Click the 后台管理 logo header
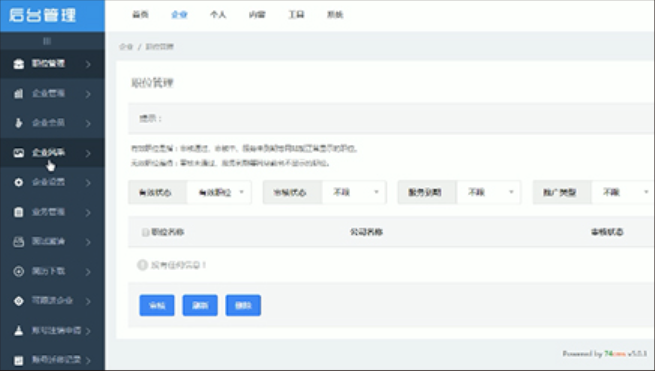Image resolution: width=655 pixels, height=371 pixels. point(43,15)
